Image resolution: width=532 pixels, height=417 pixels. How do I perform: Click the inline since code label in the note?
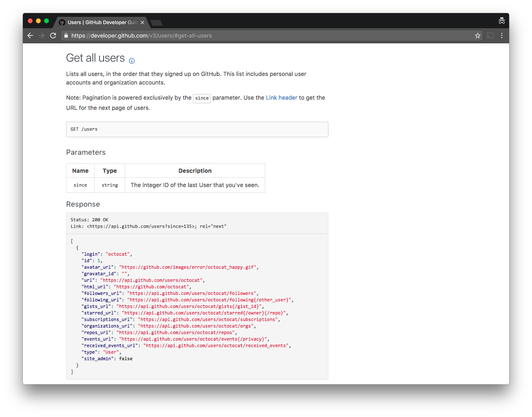pos(202,98)
